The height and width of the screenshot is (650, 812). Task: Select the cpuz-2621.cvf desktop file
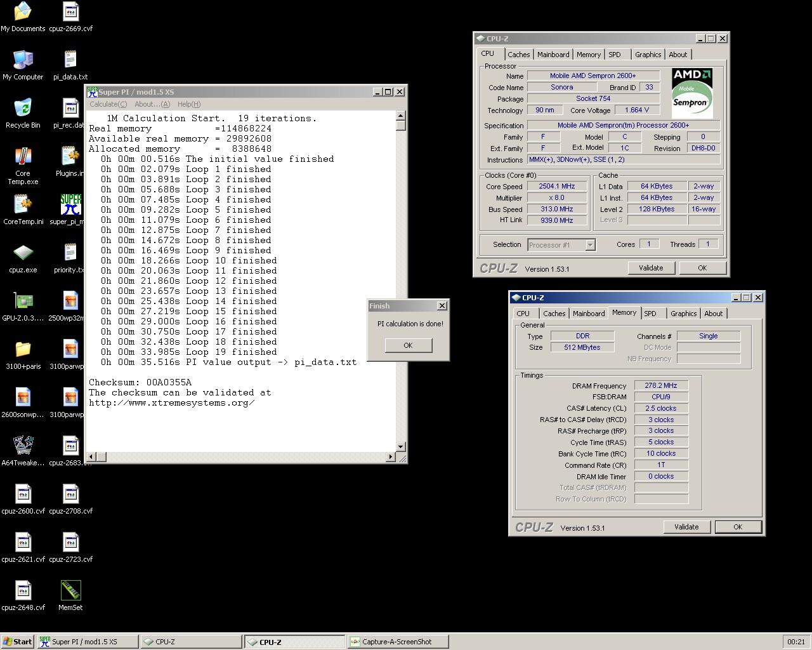pos(23,548)
